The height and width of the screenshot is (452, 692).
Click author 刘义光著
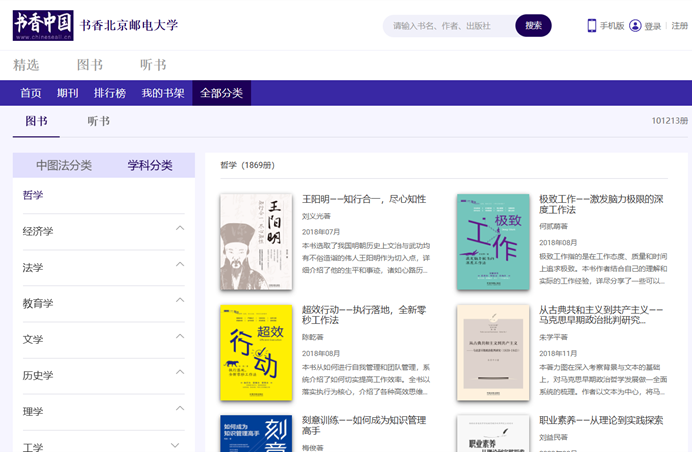(x=316, y=216)
